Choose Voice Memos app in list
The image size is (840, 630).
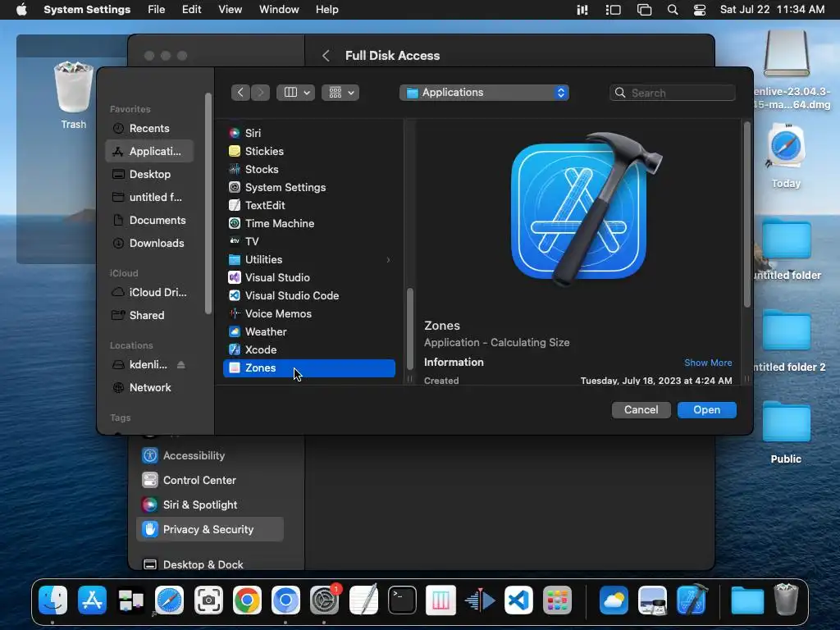coord(309,314)
